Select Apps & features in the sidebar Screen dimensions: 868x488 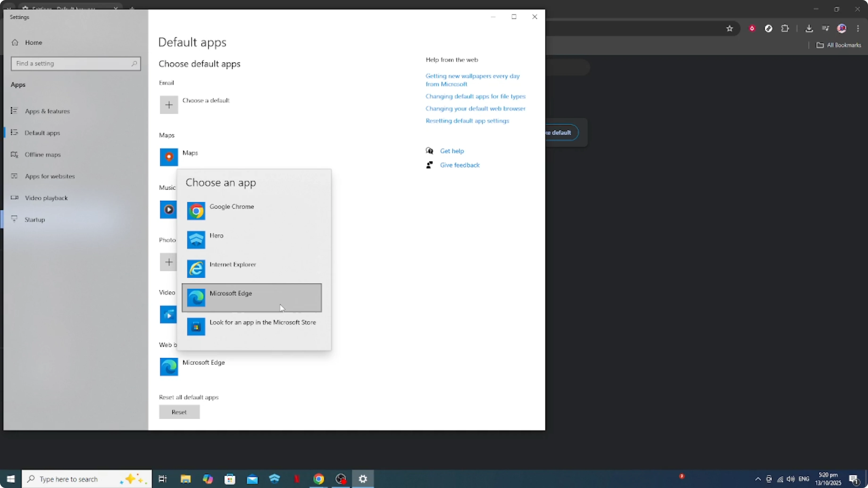pos(47,111)
